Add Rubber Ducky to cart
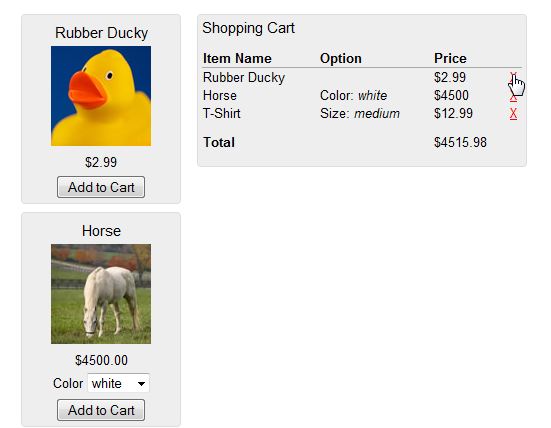 (101, 187)
